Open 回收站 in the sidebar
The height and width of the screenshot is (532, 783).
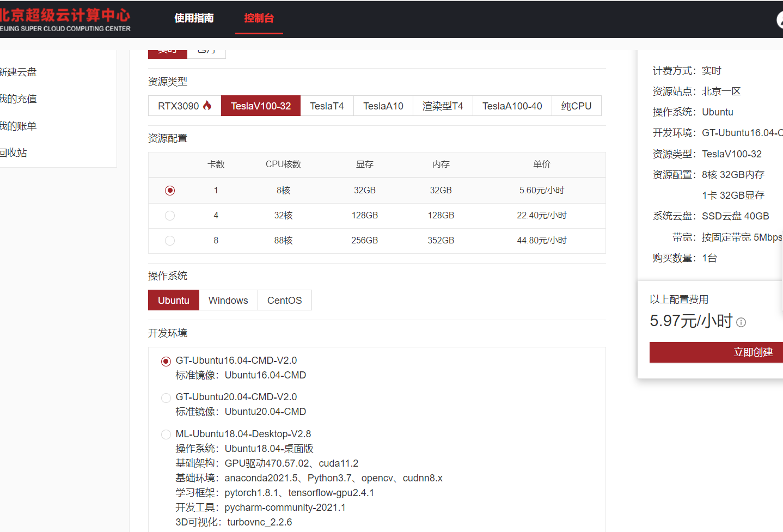[13, 152]
